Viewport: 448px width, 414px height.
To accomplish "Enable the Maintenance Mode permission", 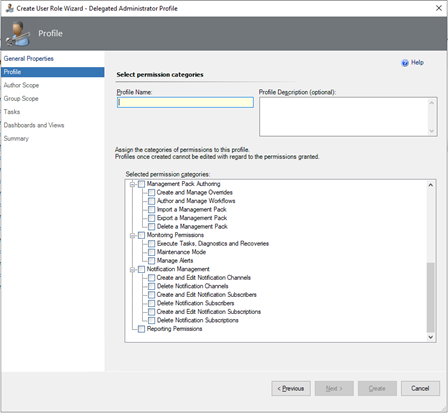I will pos(151,252).
